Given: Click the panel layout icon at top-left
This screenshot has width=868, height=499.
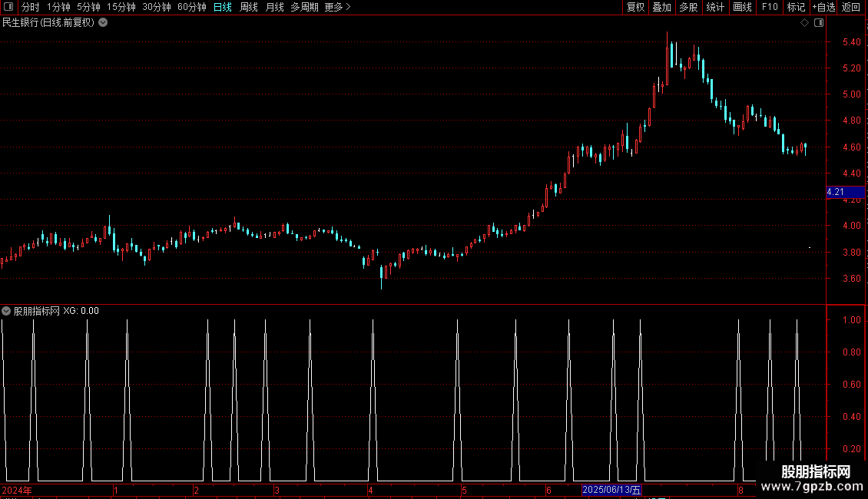Looking at the screenshot, I should click(x=8, y=7).
